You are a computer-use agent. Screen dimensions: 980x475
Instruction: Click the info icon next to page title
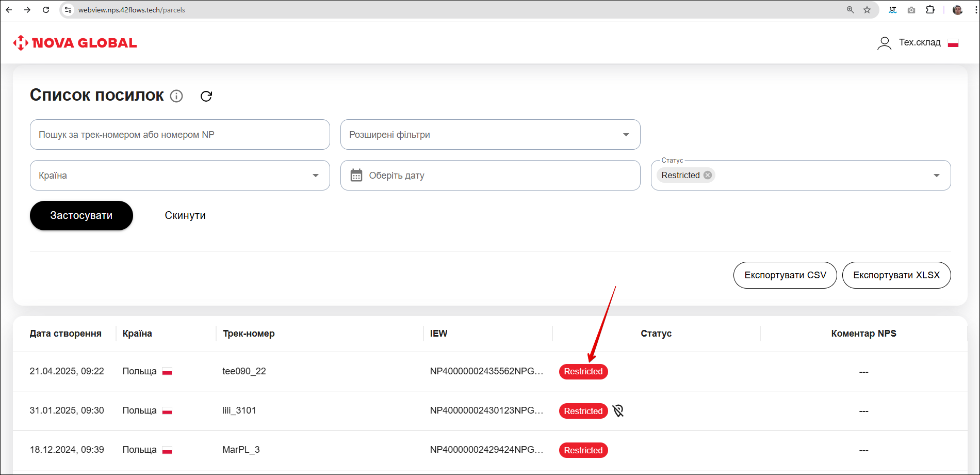point(176,97)
